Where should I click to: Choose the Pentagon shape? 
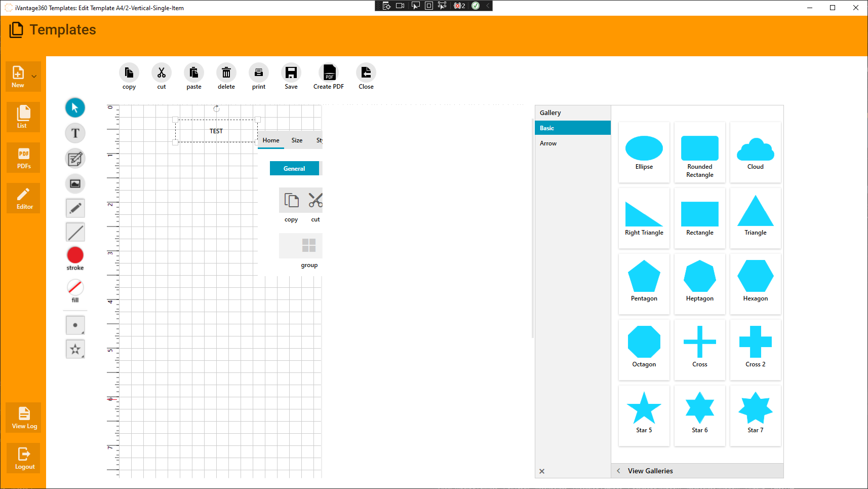coord(644,284)
